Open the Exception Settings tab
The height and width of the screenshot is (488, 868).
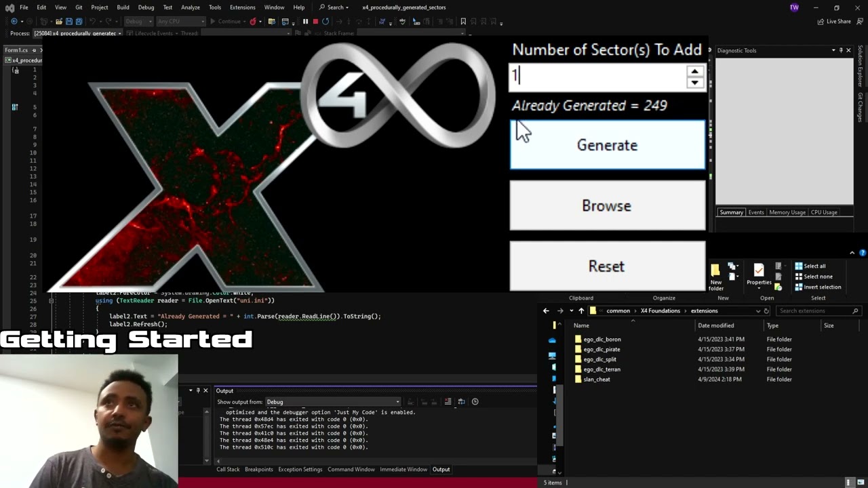pyautogui.click(x=300, y=469)
